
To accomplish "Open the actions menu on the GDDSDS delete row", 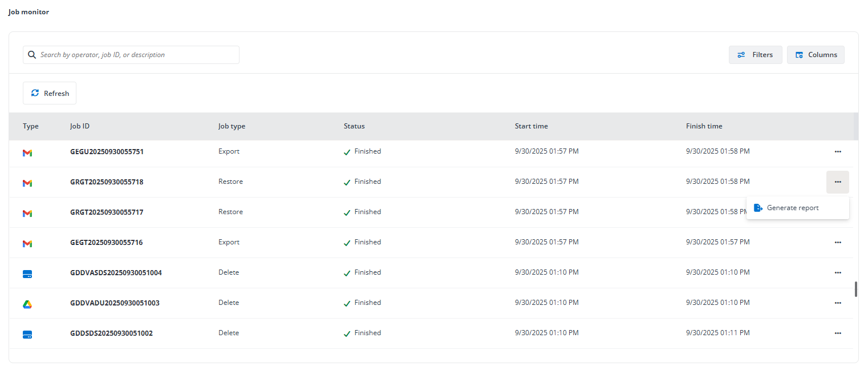I will coord(838,333).
